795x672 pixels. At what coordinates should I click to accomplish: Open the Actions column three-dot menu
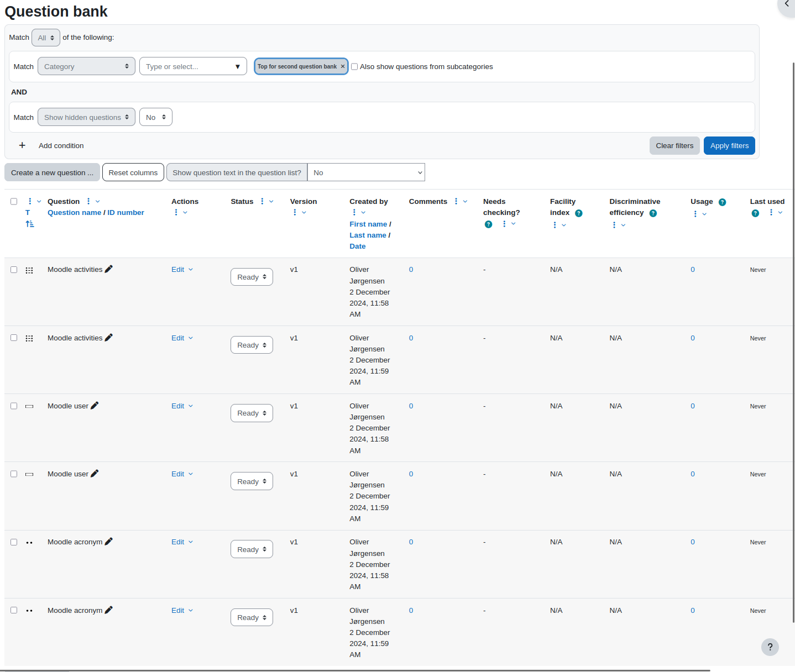click(x=176, y=212)
